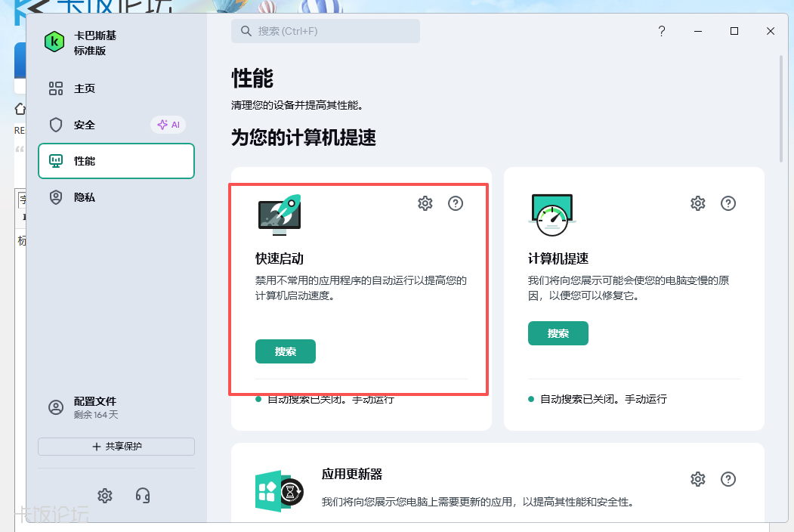Click the magnifier icon in search box
794x532 pixels.
click(246, 31)
